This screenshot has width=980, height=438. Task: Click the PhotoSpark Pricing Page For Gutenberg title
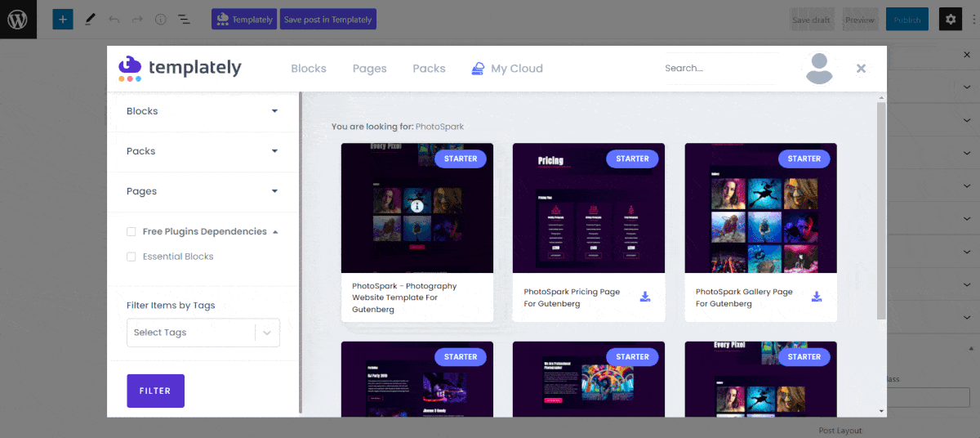pos(572,297)
